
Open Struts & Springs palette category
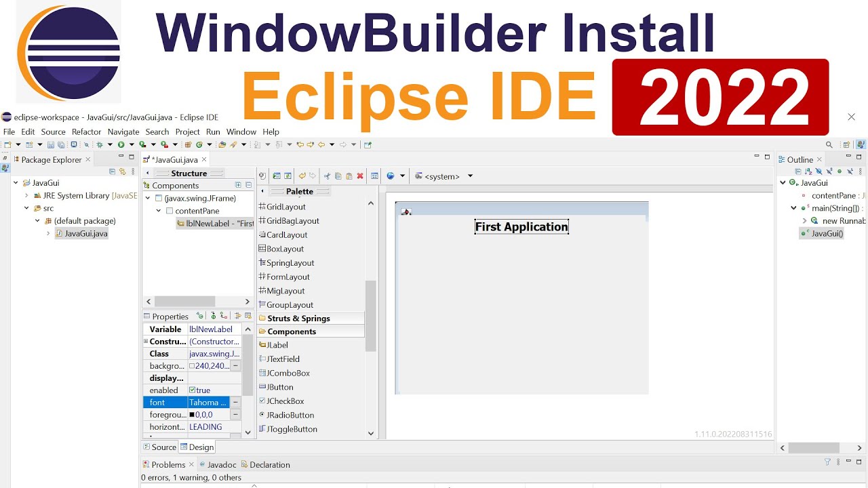coord(311,319)
